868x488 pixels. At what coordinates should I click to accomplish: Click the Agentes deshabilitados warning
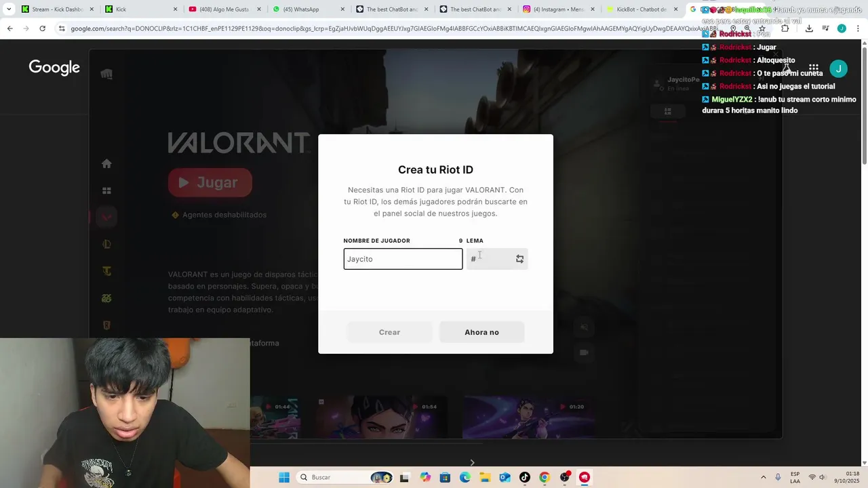click(x=219, y=215)
